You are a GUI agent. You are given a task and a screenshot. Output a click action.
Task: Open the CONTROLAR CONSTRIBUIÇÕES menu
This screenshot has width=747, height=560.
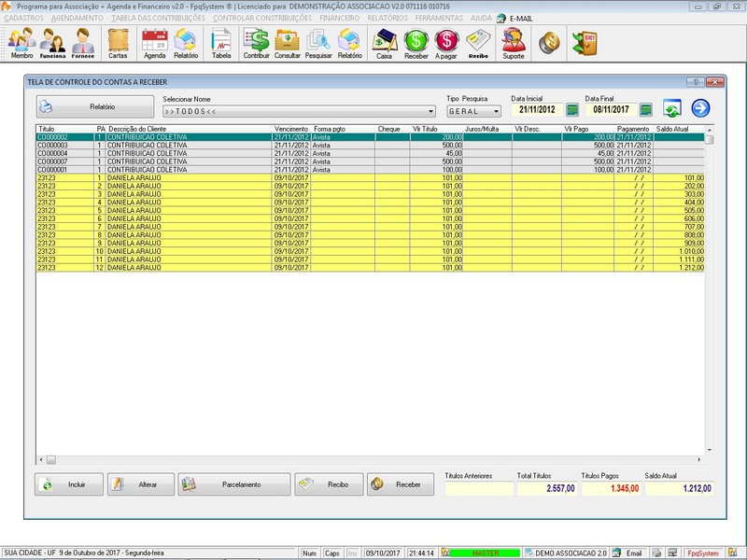tap(262, 18)
